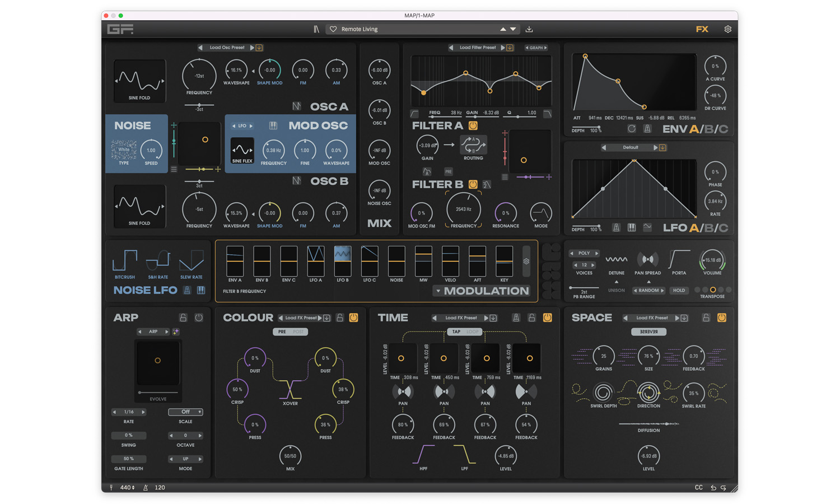This screenshot has width=840, height=504.
Task: Click the metronome sync icon in LFO panel
Action: pos(616,227)
